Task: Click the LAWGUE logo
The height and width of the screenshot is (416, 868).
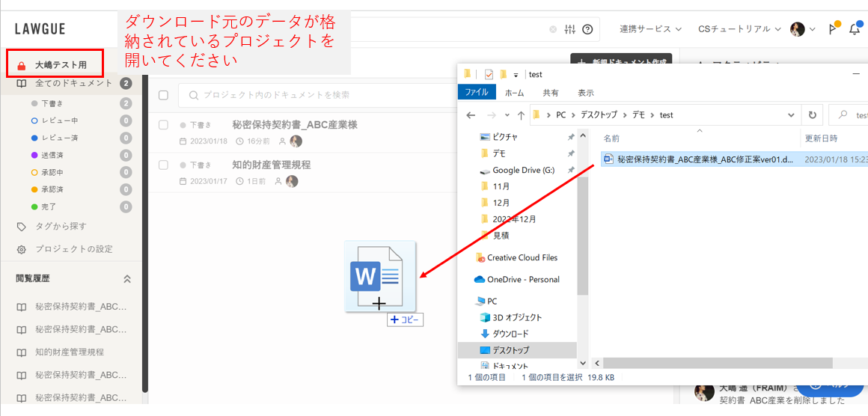Action: coord(40,29)
